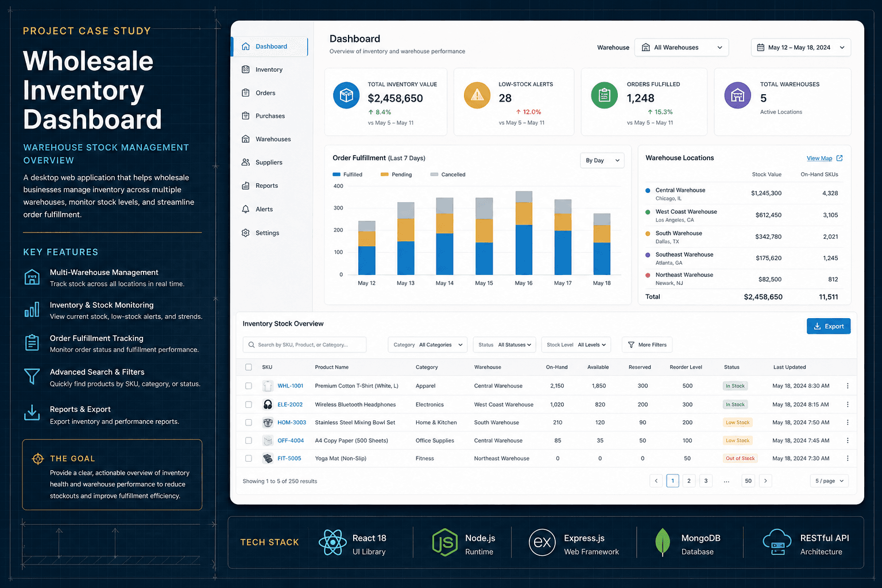The width and height of the screenshot is (882, 588).
Task: Click the purple Total Warehouses icon
Action: [737, 95]
